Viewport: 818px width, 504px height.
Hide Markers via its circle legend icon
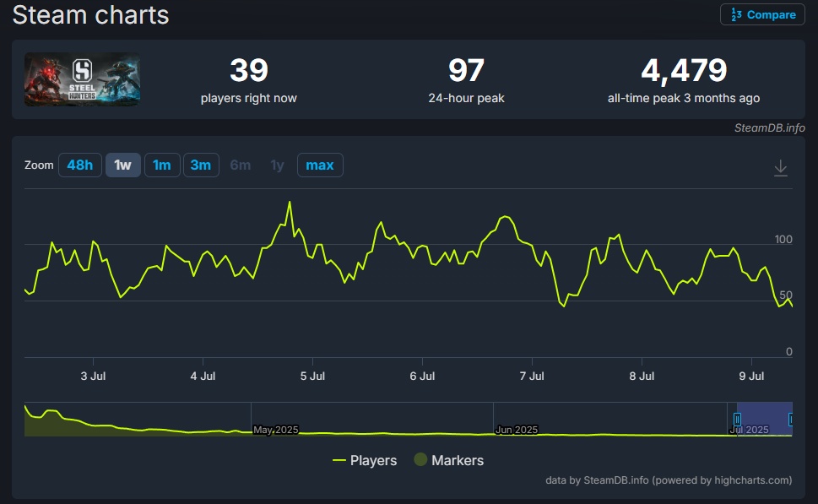point(420,460)
